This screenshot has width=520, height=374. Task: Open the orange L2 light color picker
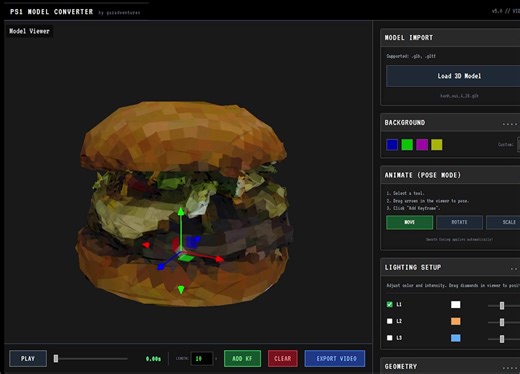(456, 321)
